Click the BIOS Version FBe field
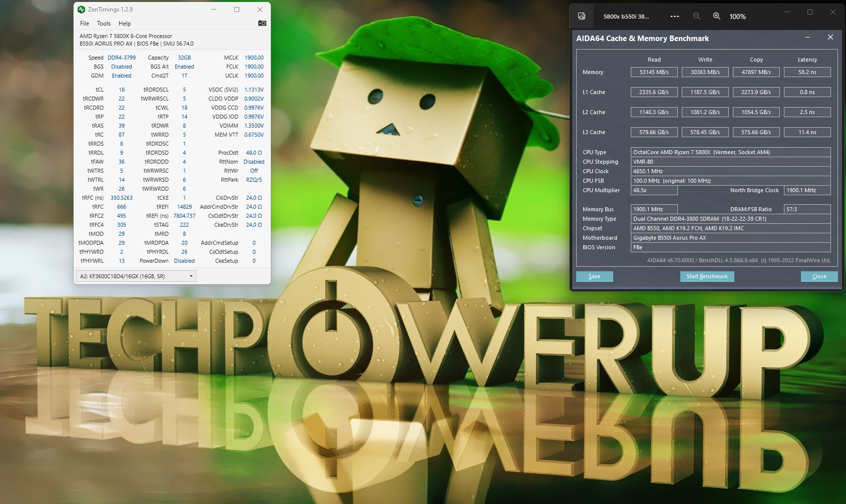Viewport: 846px width, 504px height. coord(731,247)
